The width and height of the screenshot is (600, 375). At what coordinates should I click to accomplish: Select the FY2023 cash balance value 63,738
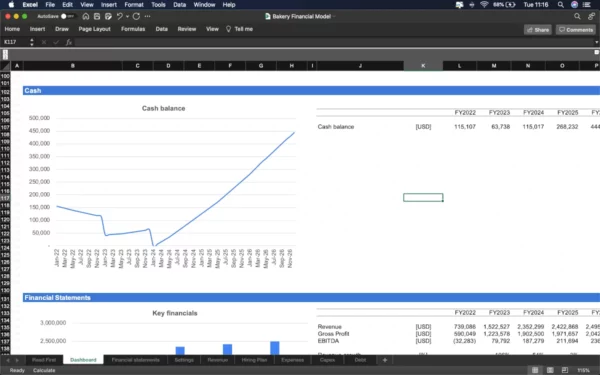tap(501, 127)
